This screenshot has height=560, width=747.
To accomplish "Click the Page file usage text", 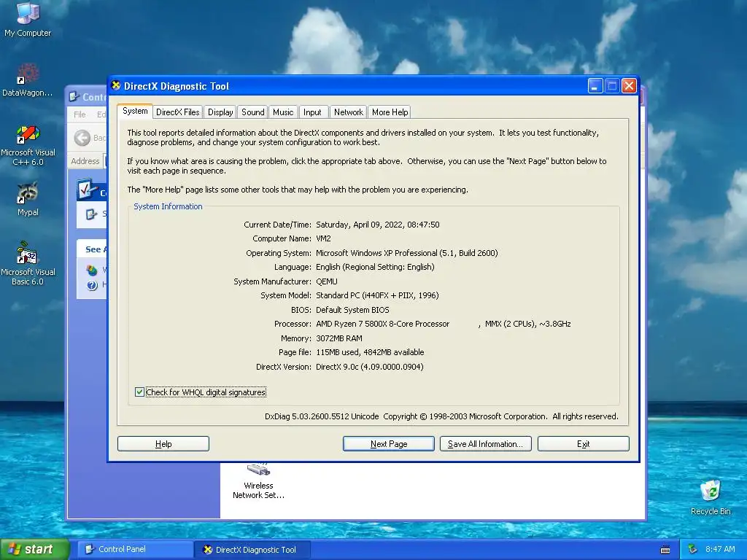I will [x=370, y=352].
